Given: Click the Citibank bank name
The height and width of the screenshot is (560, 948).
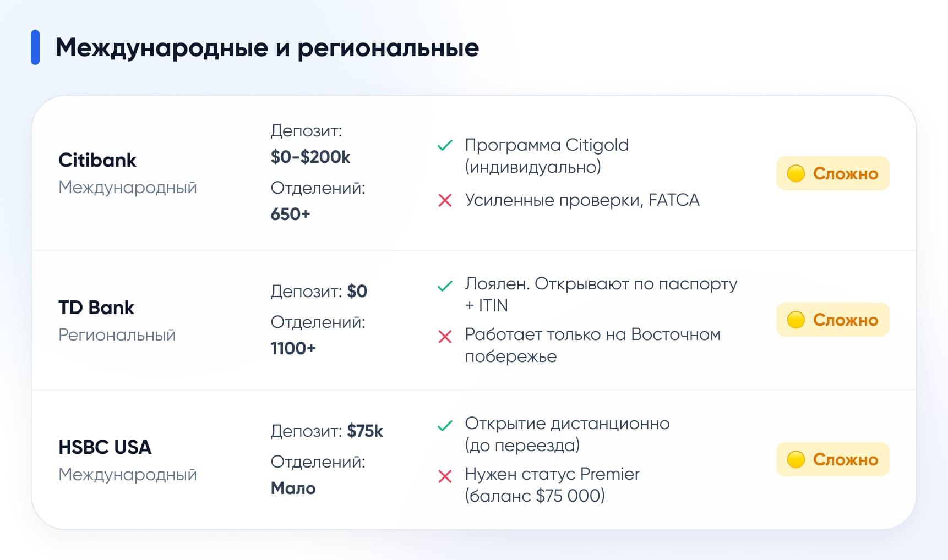Looking at the screenshot, I should point(97,160).
